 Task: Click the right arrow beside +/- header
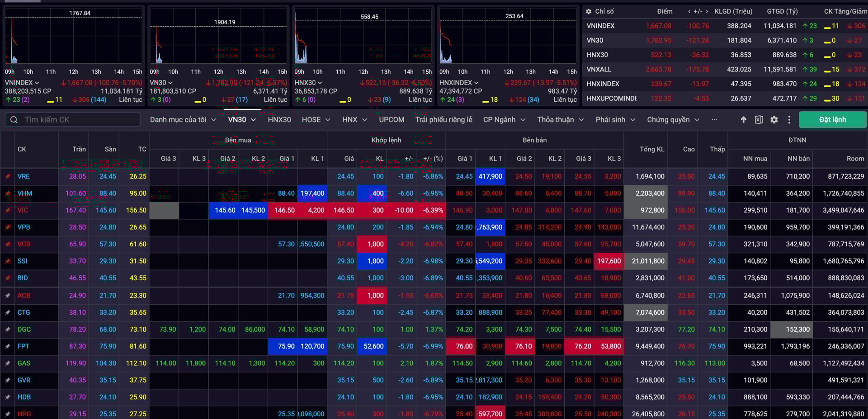pos(707,11)
